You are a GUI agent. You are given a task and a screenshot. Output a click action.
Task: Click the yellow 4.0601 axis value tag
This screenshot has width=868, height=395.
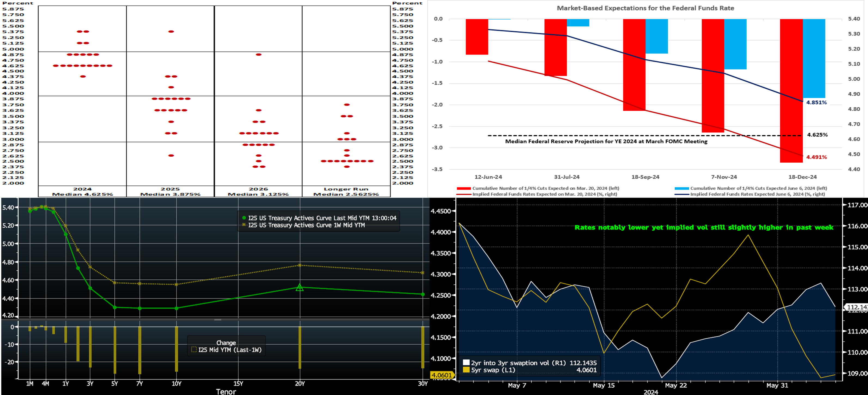tap(441, 375)
